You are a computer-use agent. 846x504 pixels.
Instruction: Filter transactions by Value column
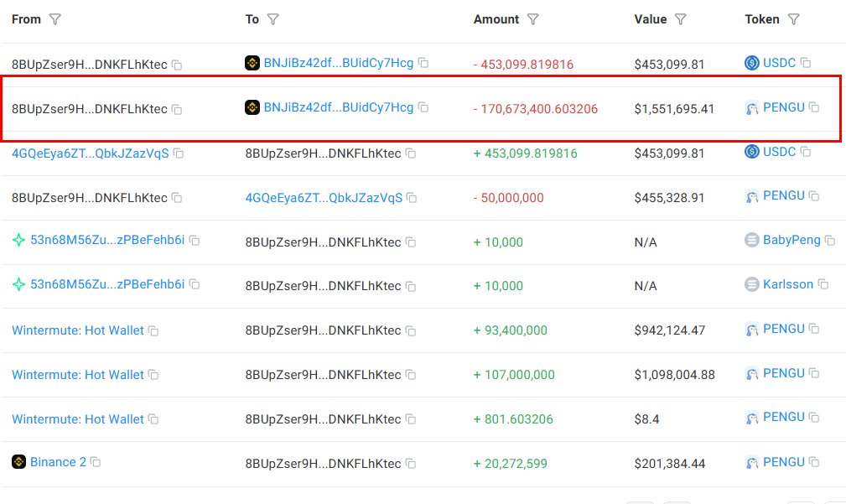pyautogui.click(x=681, y=19)
